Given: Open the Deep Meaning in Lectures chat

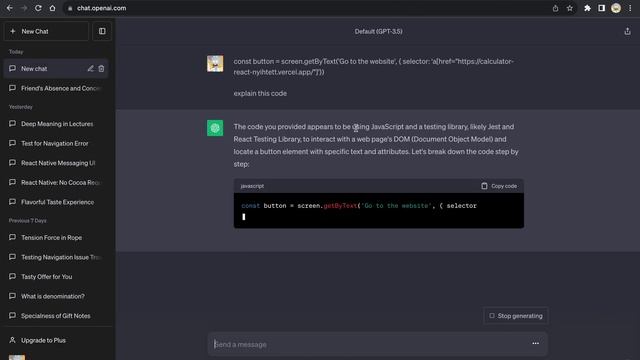Looking at the screenshot, I should (x=56, y=124).
